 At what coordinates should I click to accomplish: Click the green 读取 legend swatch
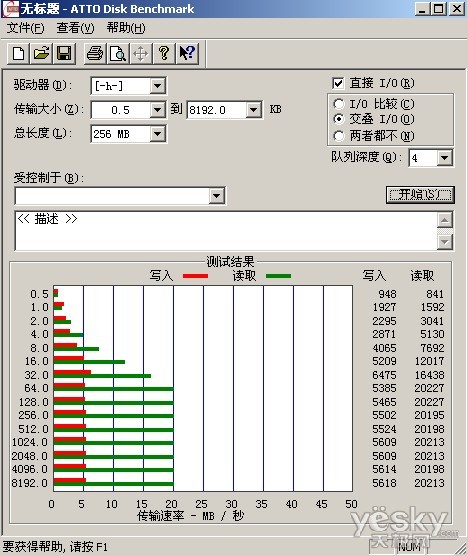(278, 276)
